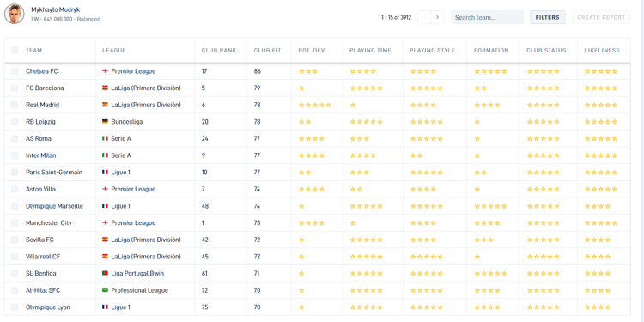Viewport: 644px width, 322px height.
Task: Toggle the select-all checkbox in header
Action: (x=15, y=50)
